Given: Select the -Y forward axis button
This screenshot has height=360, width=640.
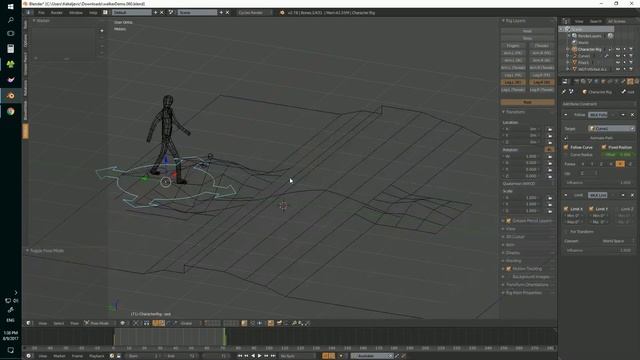Looking at the screenshot, I should (620, 164).
